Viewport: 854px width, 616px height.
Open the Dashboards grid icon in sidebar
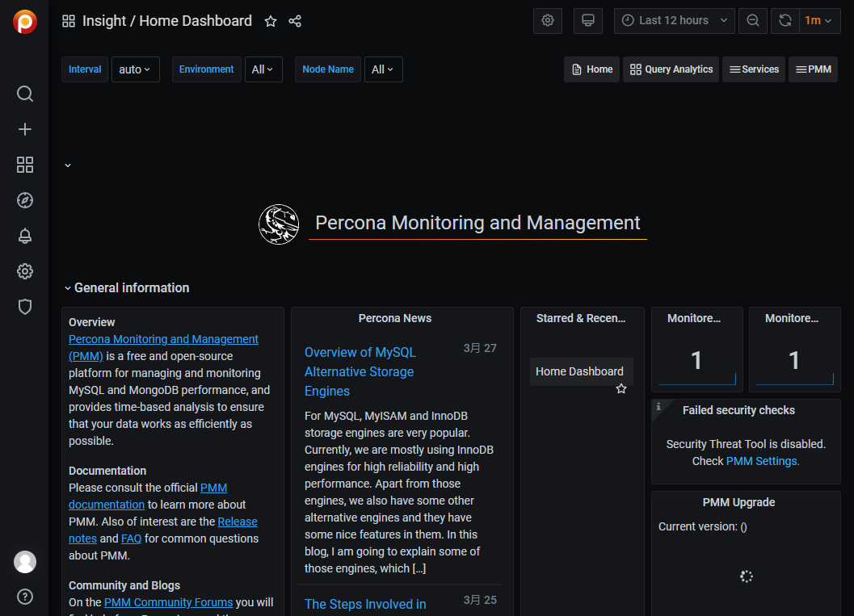(x=24, y=165)
